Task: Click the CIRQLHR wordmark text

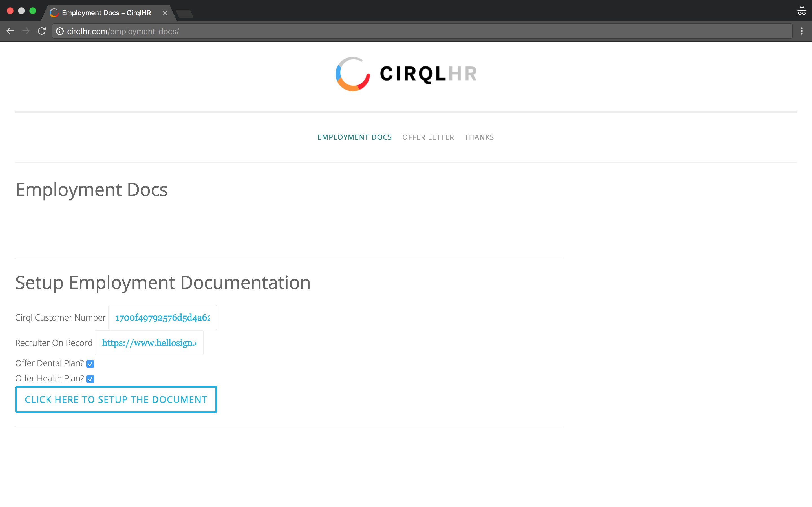Action: [x=428, y=74]
